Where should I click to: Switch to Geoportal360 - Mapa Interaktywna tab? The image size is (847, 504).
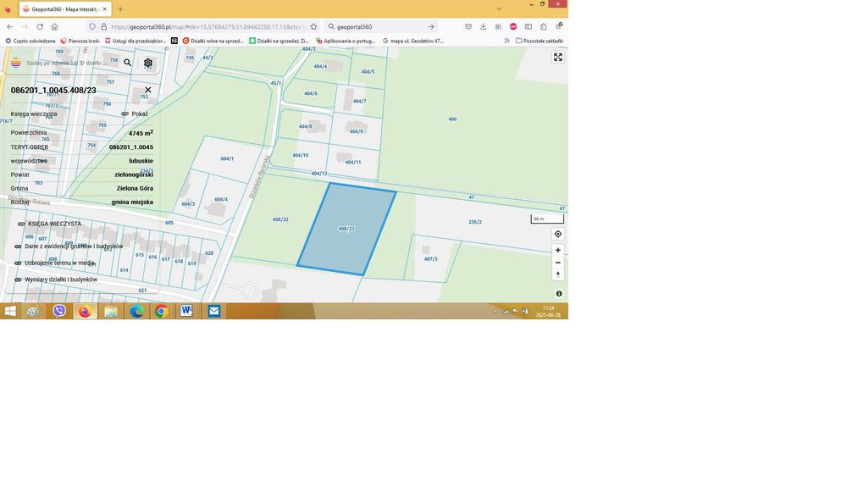65,9
